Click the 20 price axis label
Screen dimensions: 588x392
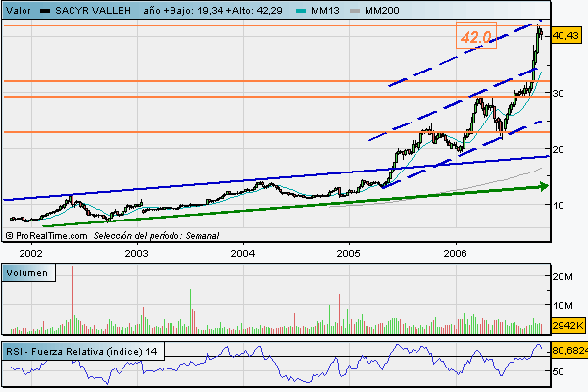pos(559,149)
